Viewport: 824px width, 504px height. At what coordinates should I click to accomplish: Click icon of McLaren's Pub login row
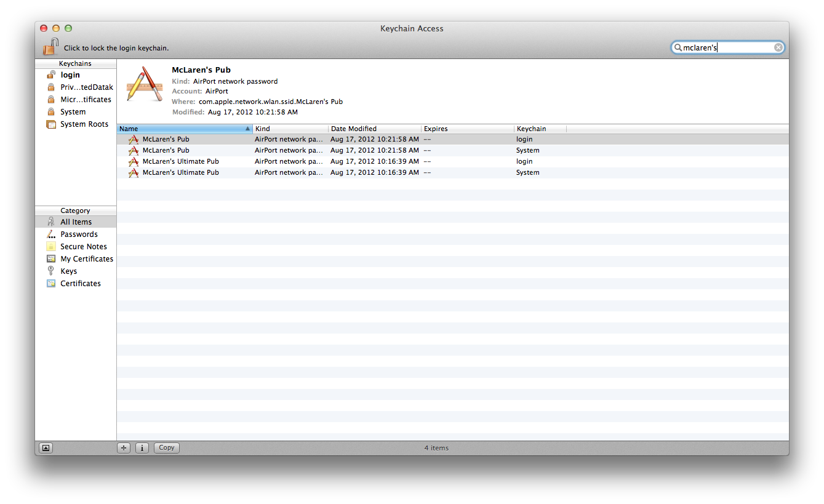134,140
